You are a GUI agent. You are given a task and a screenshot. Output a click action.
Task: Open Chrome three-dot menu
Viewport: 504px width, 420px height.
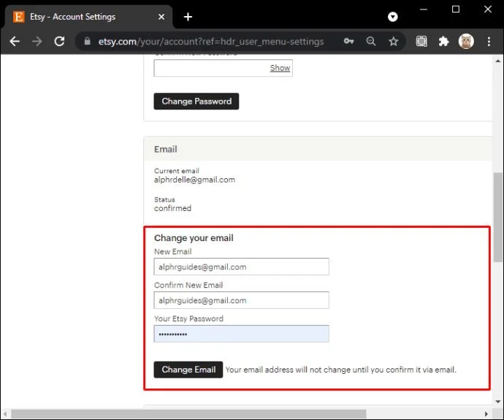pos(489,41)
